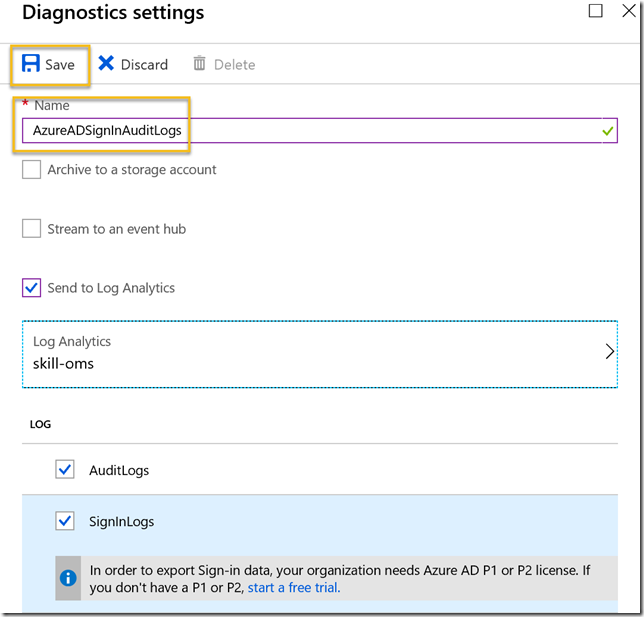Viewport: 644px width, 617px height.
Task: Uncheck Send to Log Analytics
Action: [32, 288]
